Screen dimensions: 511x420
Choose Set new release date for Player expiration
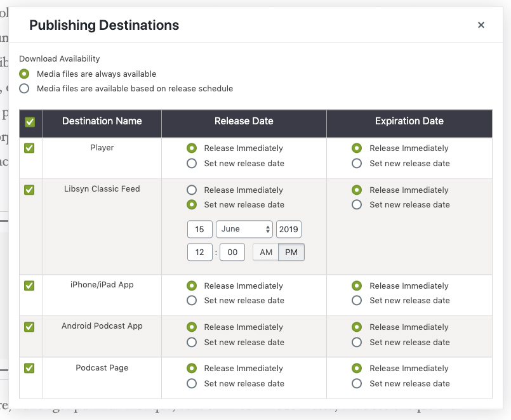[357, 163]
